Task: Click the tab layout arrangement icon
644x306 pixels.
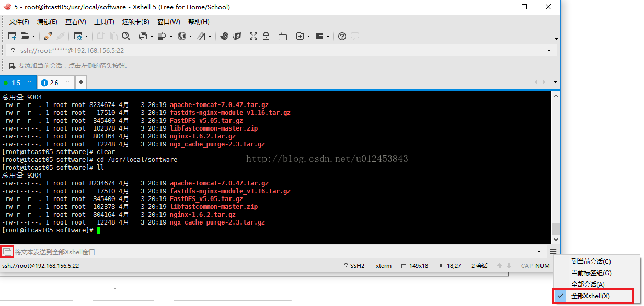Action: coord(319,36)
